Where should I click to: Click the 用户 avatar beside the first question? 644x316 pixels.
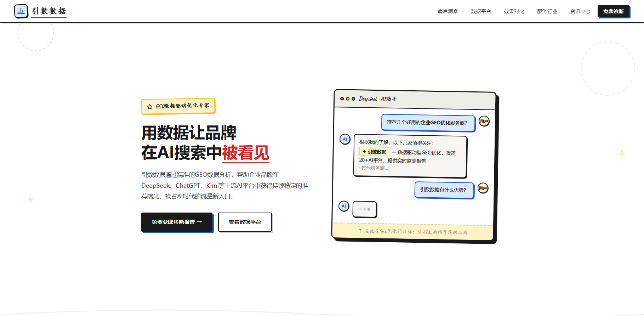tap(484, 121)
